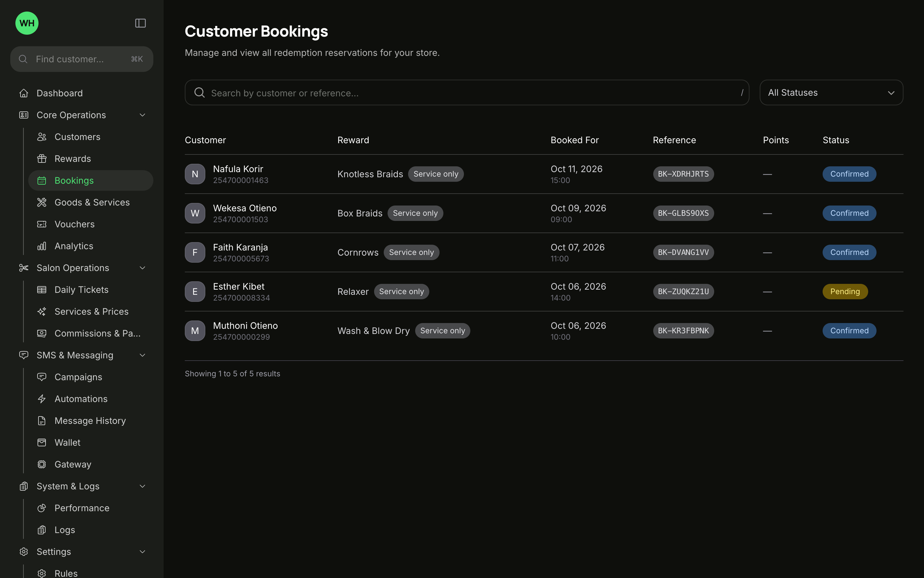The image size is (924, 578).
Task: Click the Search by customer or reference field
Action: coord(466,92)
